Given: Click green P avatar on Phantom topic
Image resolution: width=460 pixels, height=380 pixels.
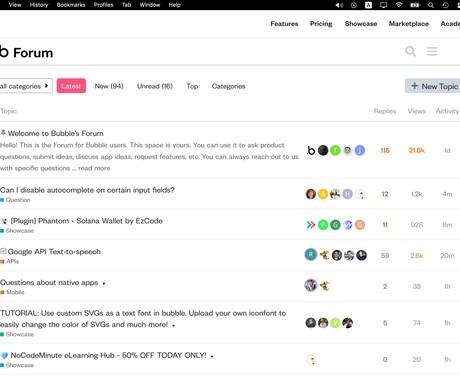Looking at the screenshot, I should pos(323,225).
